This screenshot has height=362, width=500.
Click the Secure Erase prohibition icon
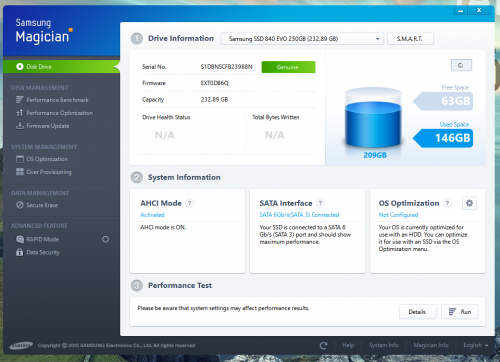[x=20, y=205]
